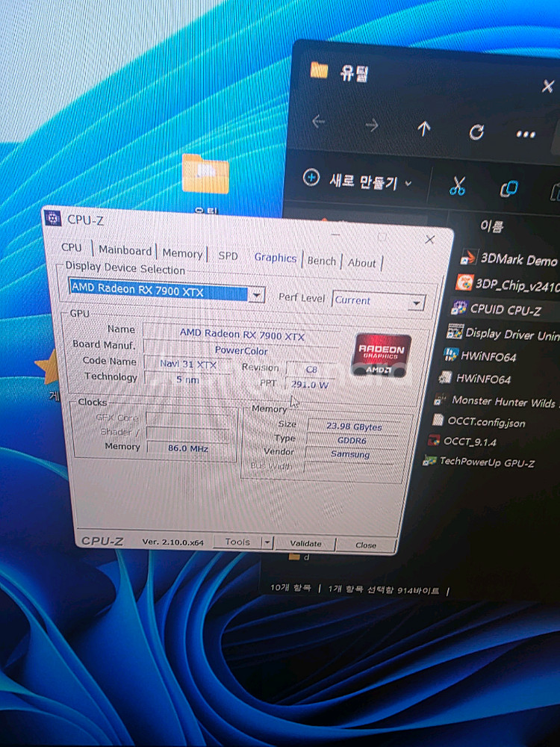The height and width of the screenshot is (747, 560).
Task: Click the CPUID CPU-Z shortcut icon
Action: coord(459,309)
